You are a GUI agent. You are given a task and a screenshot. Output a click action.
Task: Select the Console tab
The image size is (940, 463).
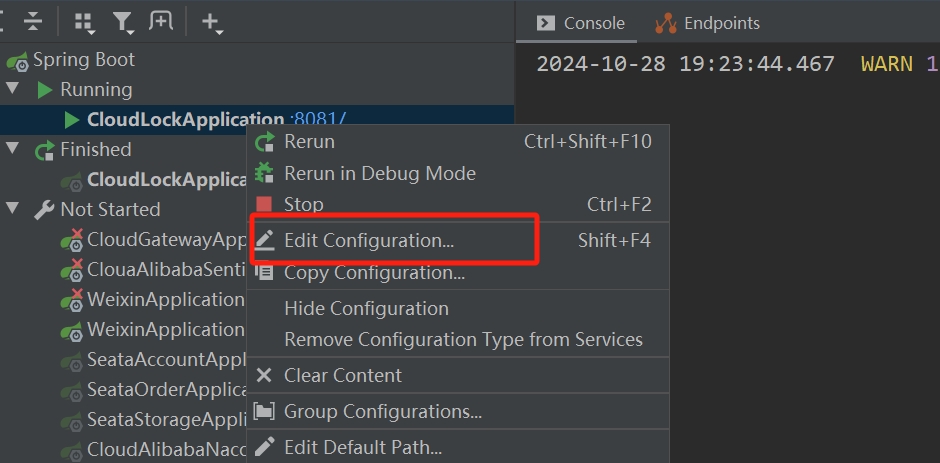pyautogui.click(x=581, y=23)
